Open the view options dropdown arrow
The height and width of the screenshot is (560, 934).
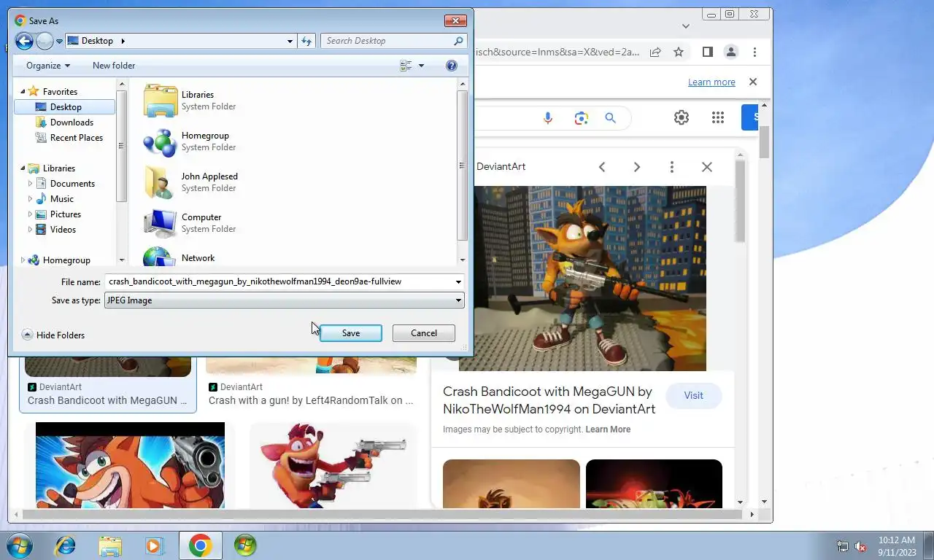point(421,66)
